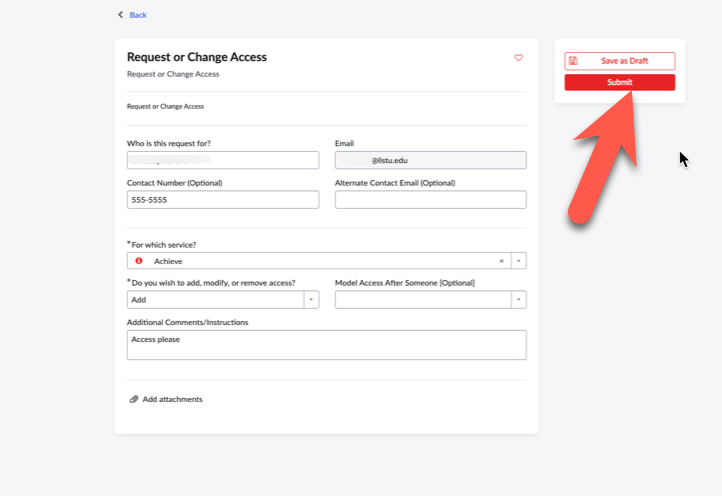The image size is (722, 496).
Task: Click the floppy disk icon on Save as Draft
Action: [x=573, y=61]
